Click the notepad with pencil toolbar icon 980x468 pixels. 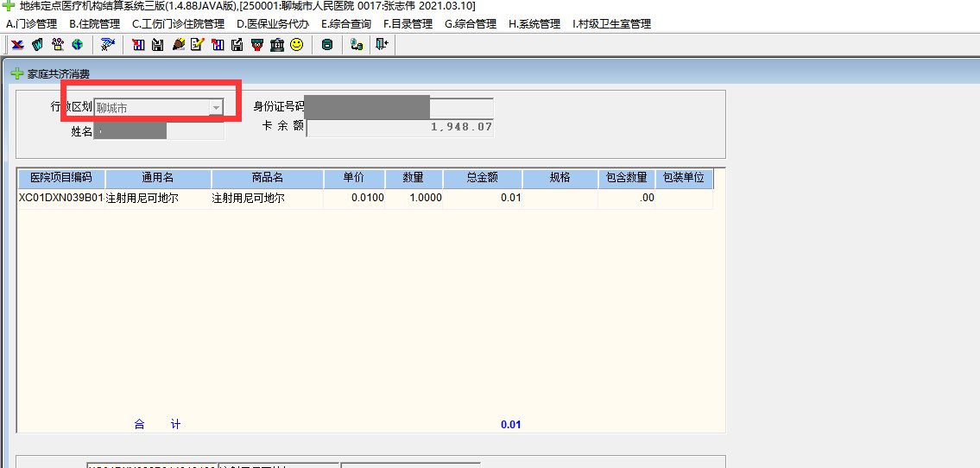198,44
